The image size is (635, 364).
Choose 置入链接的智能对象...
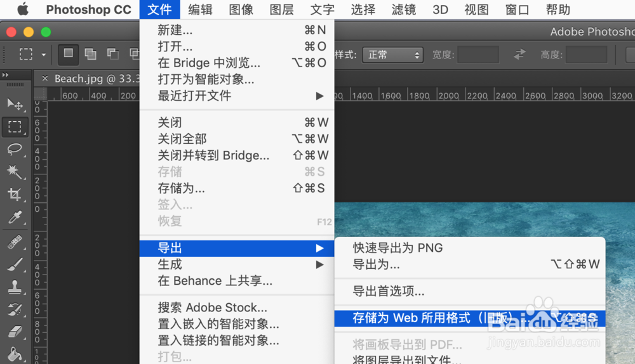(237, 341)
